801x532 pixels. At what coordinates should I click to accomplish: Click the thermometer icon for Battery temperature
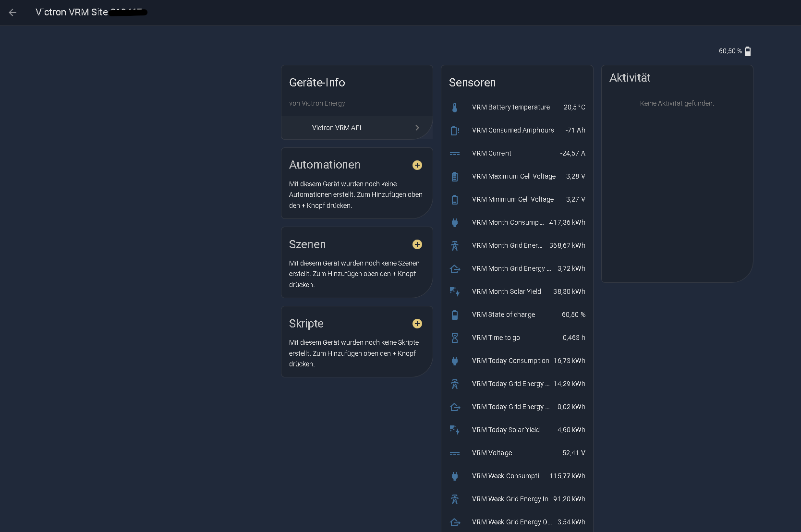(454, 108)
